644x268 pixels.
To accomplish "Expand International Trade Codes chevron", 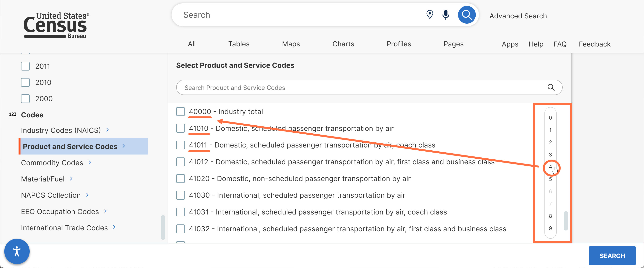I will click(115, 227).
